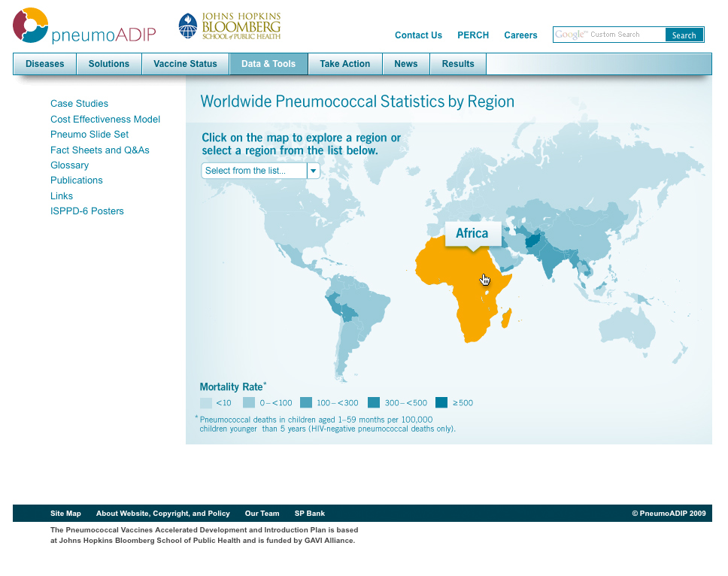Open the PERCH link in header
The height and width of the screenshot is (576, 728).
[x=473, y=35]
